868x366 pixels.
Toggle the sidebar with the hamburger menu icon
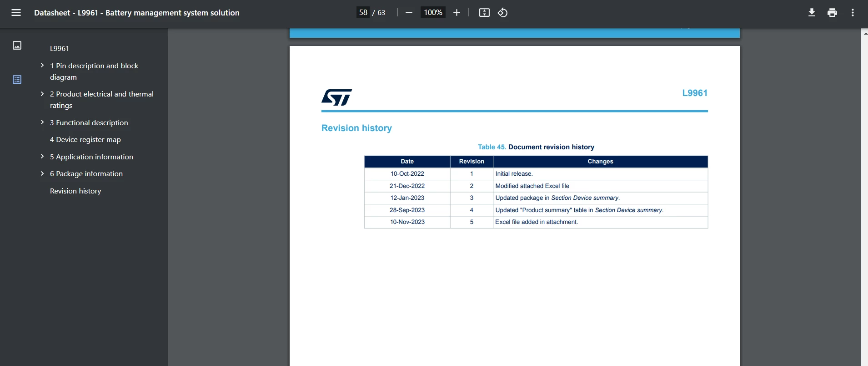(x=16, y=13)
